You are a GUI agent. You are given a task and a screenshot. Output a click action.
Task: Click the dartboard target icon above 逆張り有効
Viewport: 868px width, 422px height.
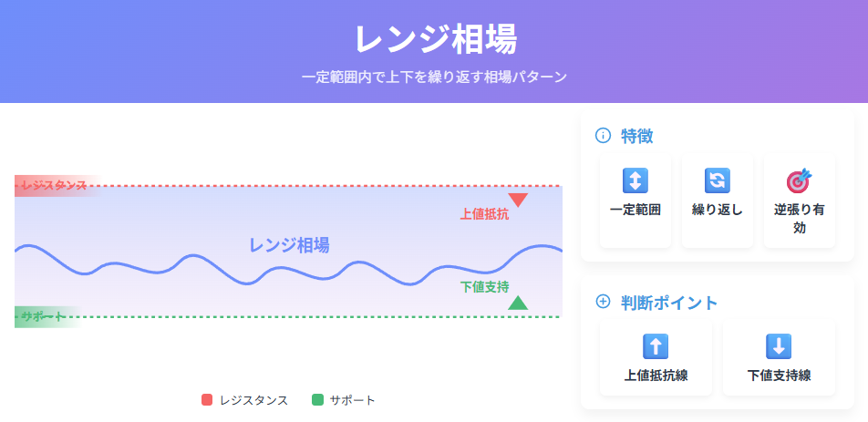800,180
